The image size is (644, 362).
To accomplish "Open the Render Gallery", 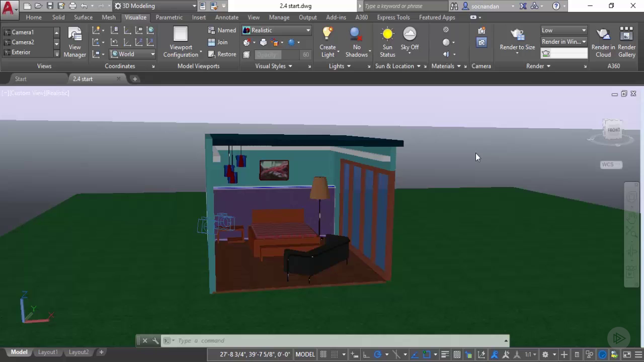I will (x=626, y=42).
